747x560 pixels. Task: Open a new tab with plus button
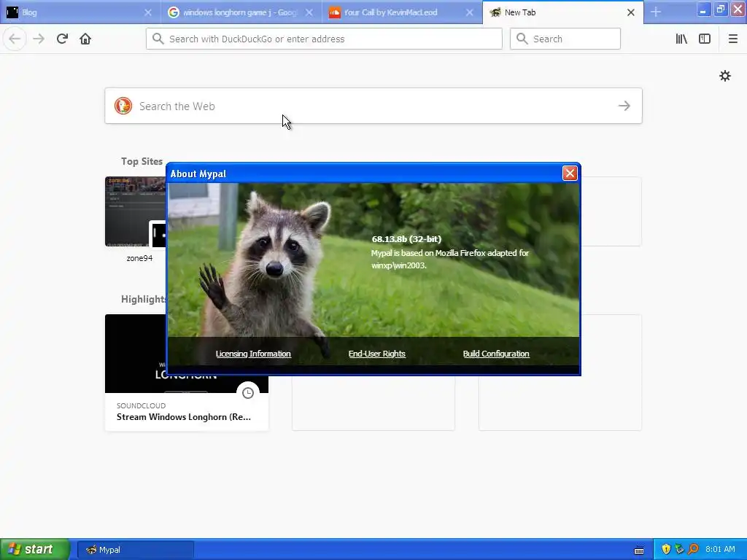coord(656,12)
